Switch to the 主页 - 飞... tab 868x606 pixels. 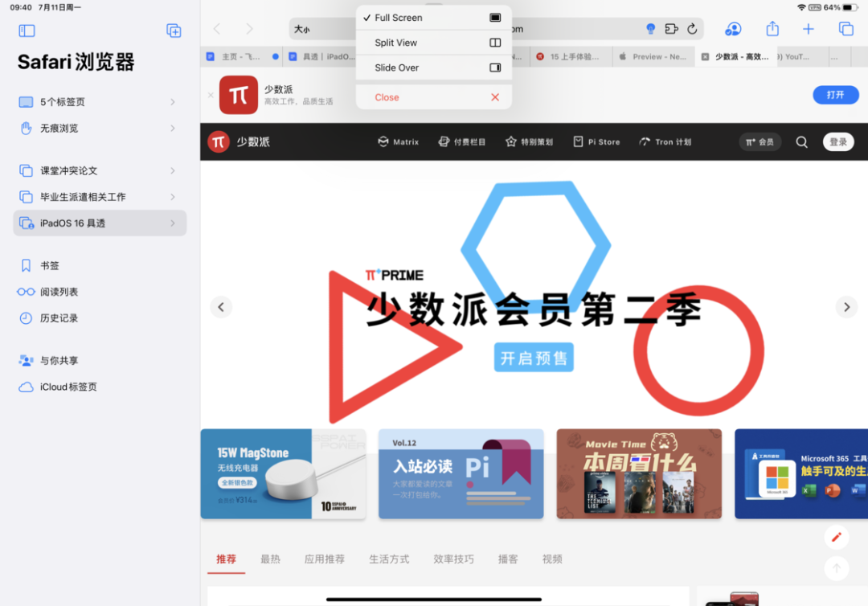(x=241, y=56)
